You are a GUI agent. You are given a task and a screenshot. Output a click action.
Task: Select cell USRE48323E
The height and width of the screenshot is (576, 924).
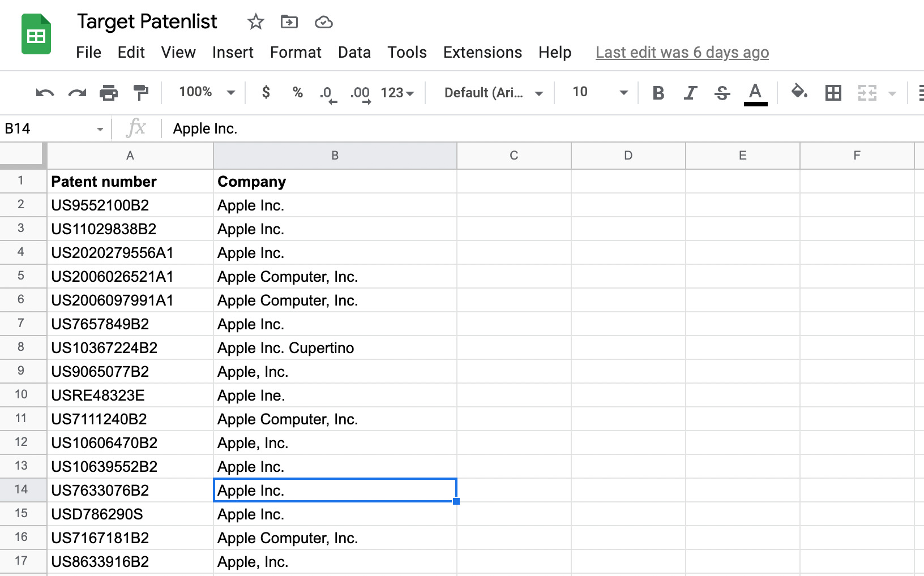tap(130, 396)
